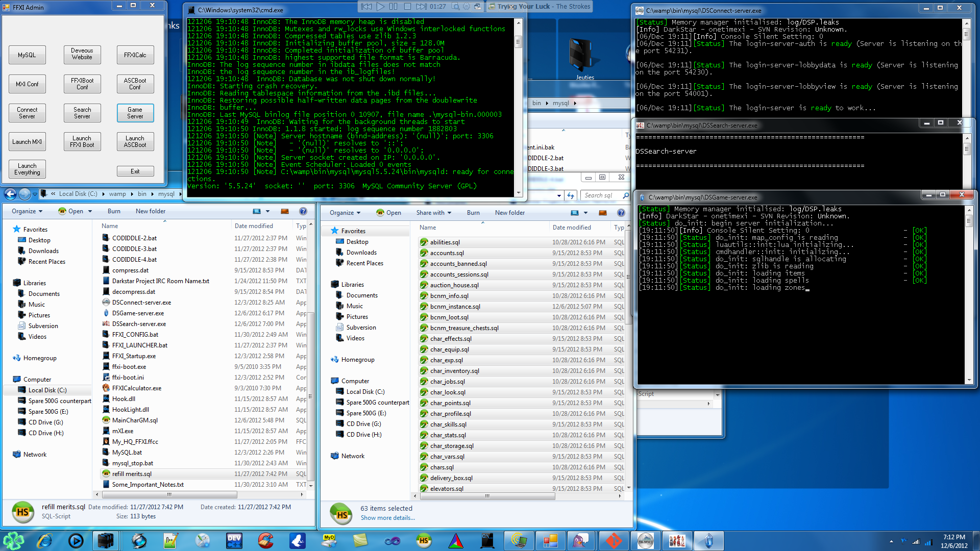Toggle the preview pane in the right Explorer window
980x551 pixels.
602,213
